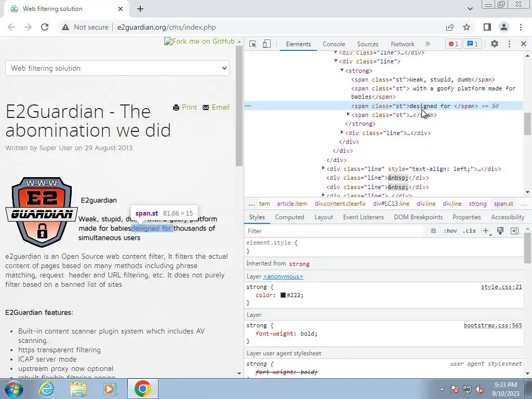Open the Properties tab
This screenshot has height=399, width=532.
pyautogui.click(x=467, y=217)
